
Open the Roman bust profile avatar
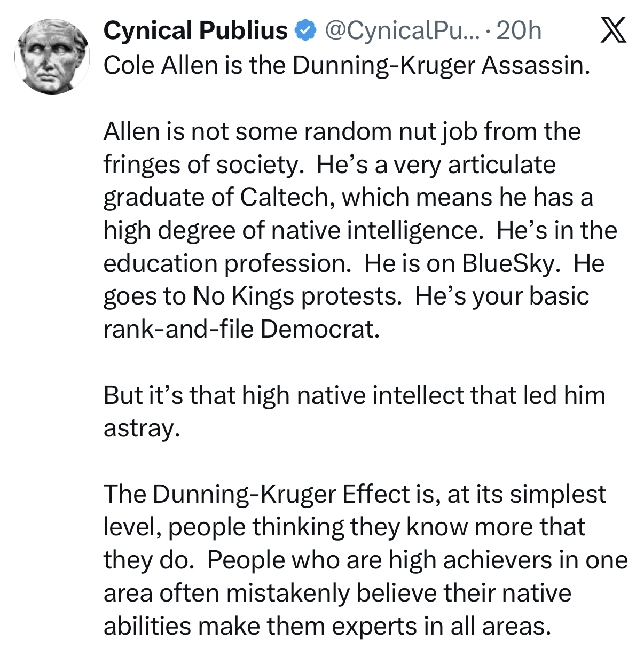click(52, 57)
